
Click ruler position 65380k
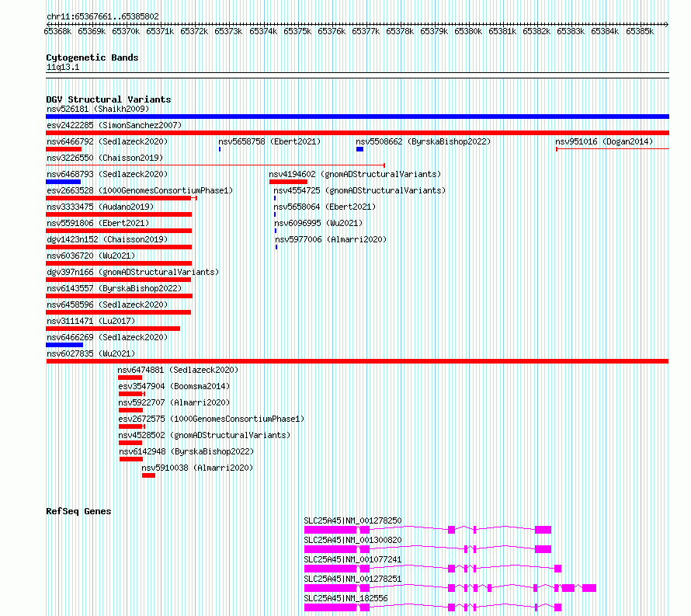point(468,31)
